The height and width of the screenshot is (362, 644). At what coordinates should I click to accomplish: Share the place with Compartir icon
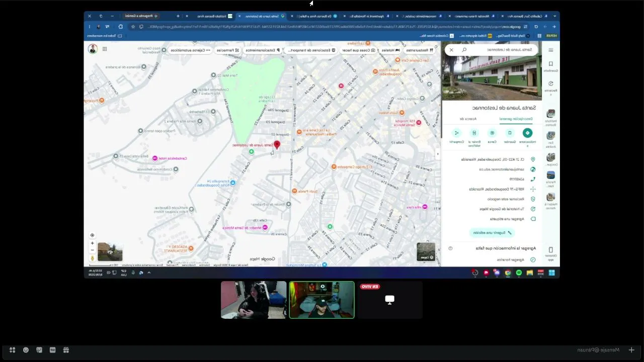(x=456, y=133)
